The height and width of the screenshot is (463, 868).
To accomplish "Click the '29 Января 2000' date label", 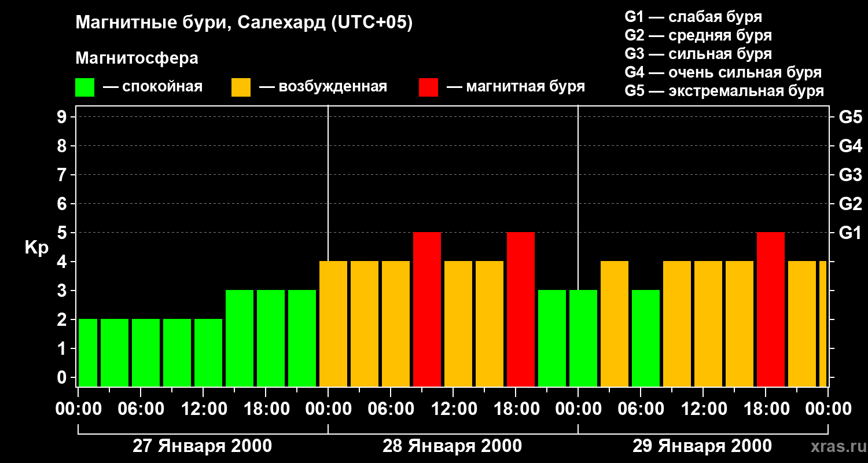I will 702,446.
